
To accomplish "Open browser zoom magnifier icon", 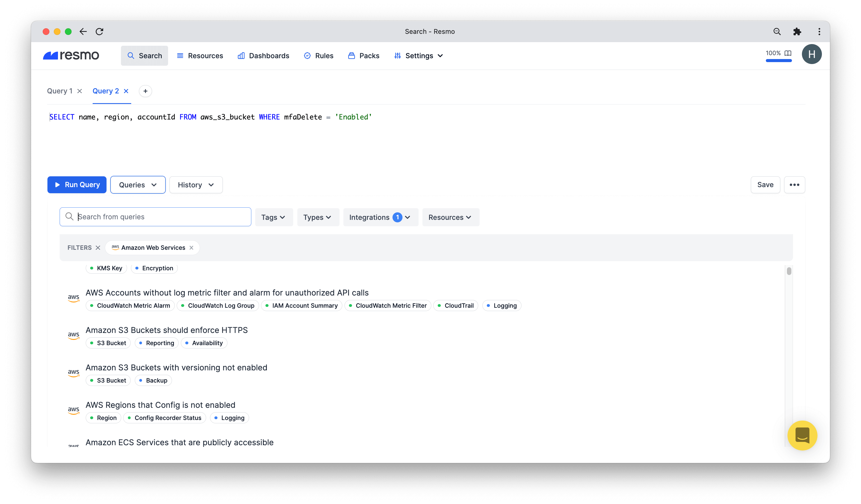I will tap(777, 31).
